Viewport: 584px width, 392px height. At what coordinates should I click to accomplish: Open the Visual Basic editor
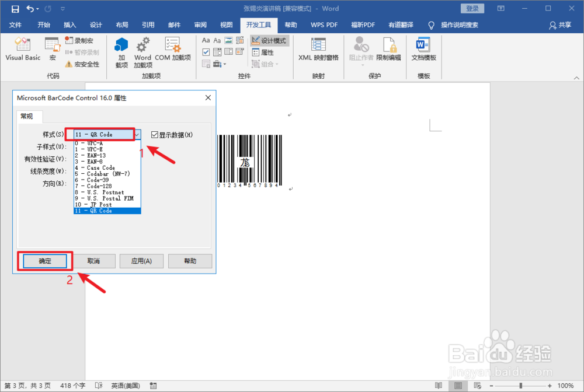23,49
